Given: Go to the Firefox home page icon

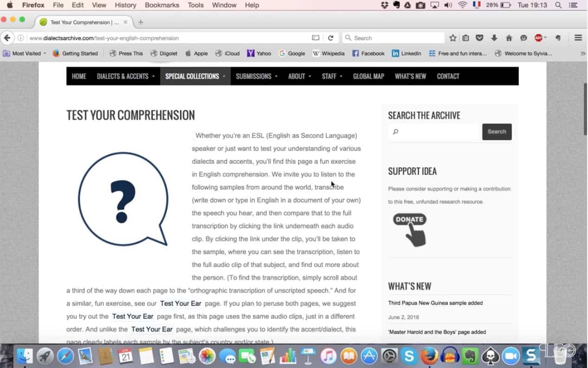Looking at the screenshot, I should pos(509,38).
